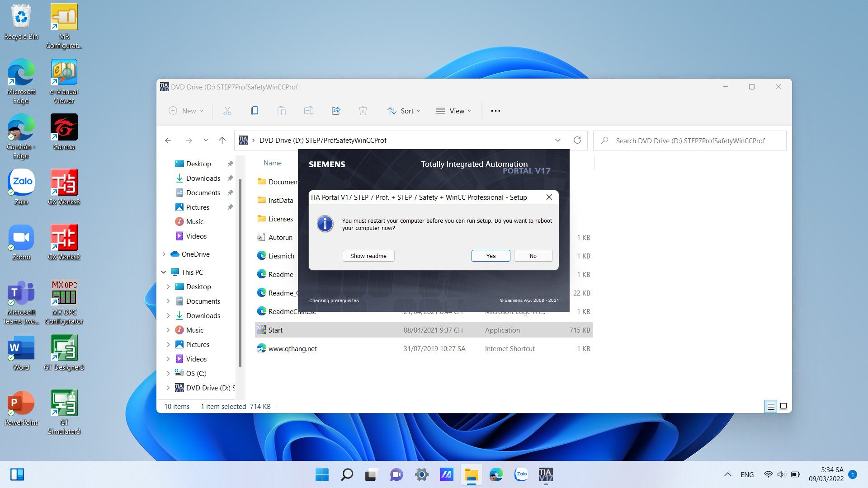868x488 pixels.
Task: Collapse the This PC tree node
Action: click(x=164, y=272)
